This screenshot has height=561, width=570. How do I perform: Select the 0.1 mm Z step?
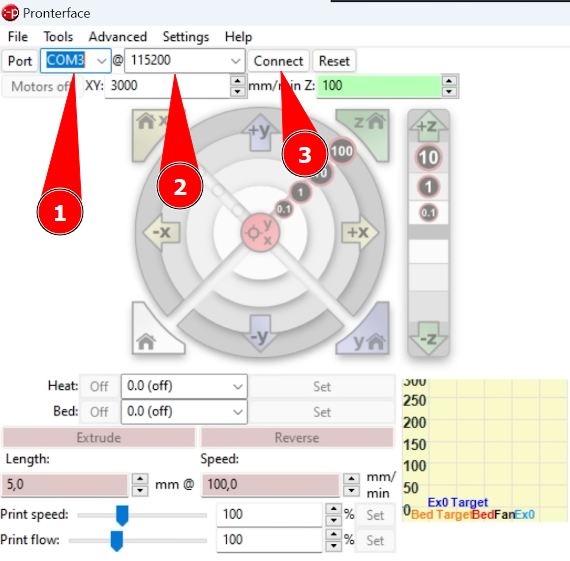click(429, 213)
